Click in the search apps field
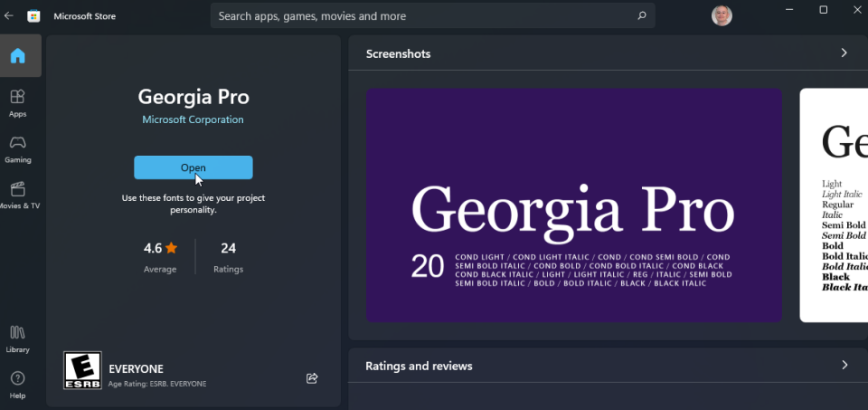 click(432, 15)
